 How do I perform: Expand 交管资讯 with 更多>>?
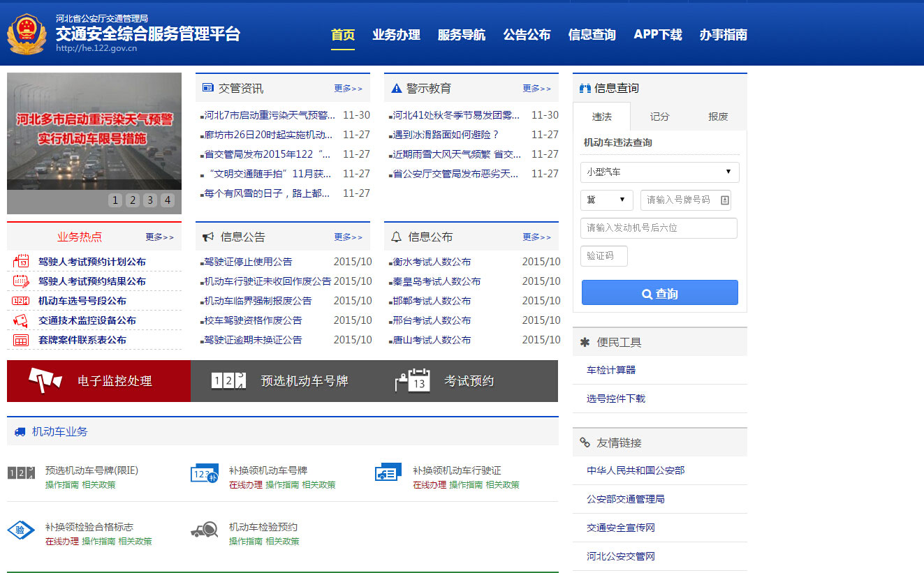[349, 87]
